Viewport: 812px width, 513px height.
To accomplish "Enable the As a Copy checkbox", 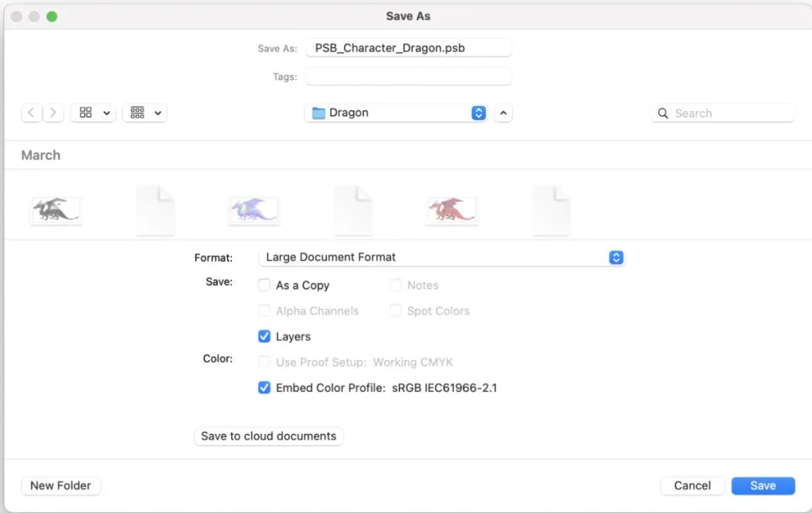I will 265,285.
